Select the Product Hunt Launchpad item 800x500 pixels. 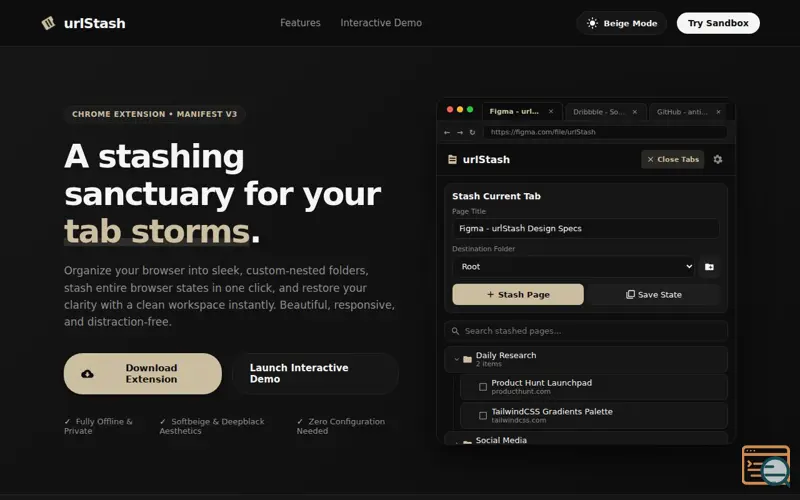pyautogui.click(x=594, y=387)
